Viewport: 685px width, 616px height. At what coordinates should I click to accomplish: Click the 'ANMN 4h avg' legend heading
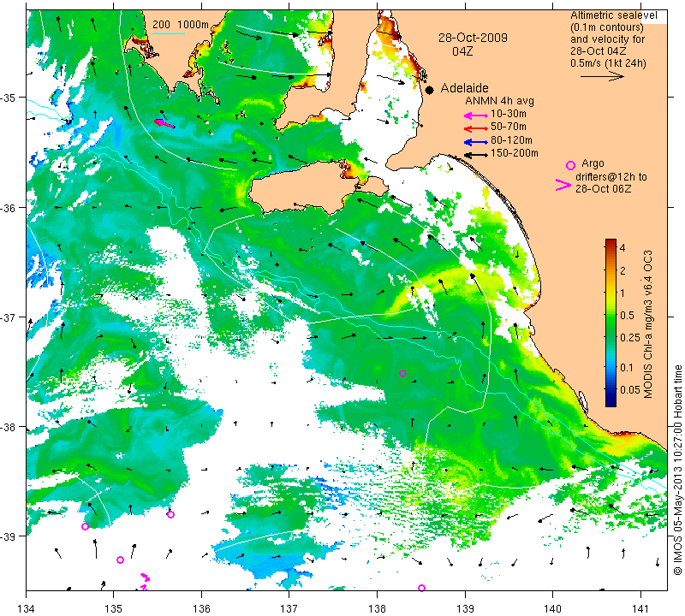[499, 101]
